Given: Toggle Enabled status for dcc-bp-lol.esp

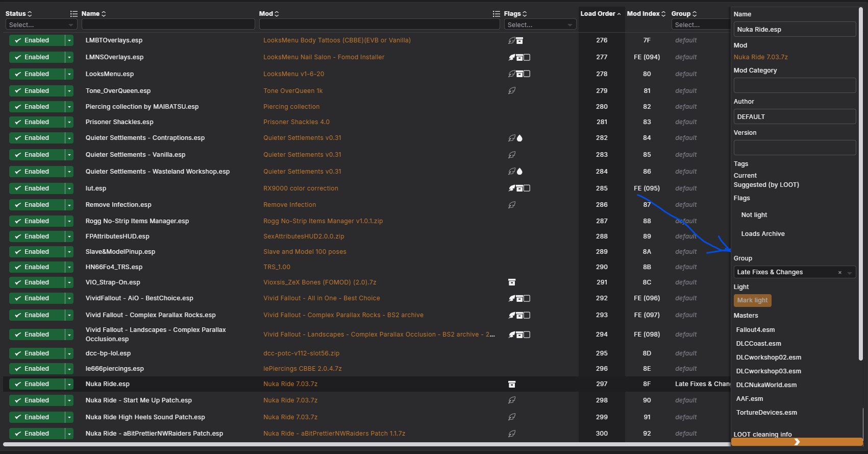Looking at the screenshot, I should (x=37, y=353).
